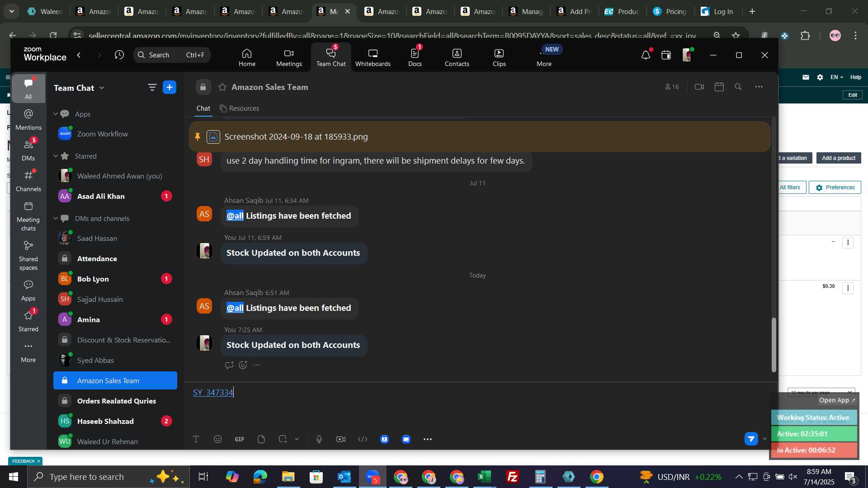Image resolution: width=868 pixels, height=488 pixels.
Task: Click the channel lock icon in header
Action: (x=203, y=87)
